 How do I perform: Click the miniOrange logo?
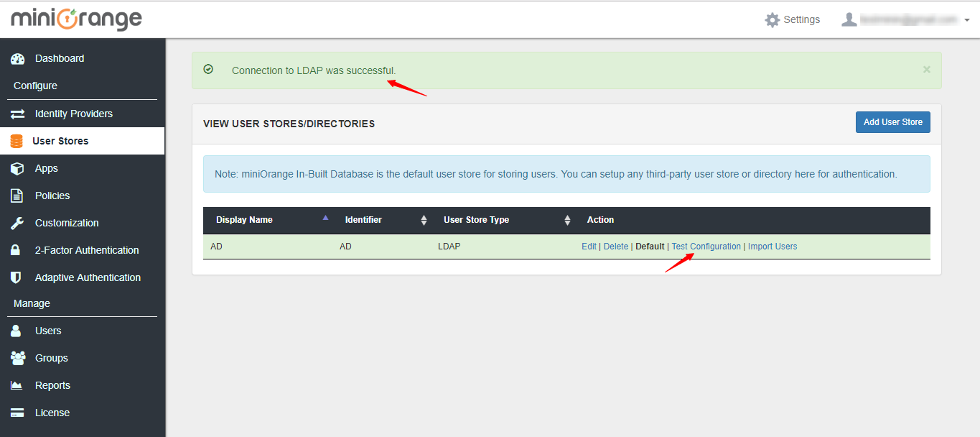point(76,19)
